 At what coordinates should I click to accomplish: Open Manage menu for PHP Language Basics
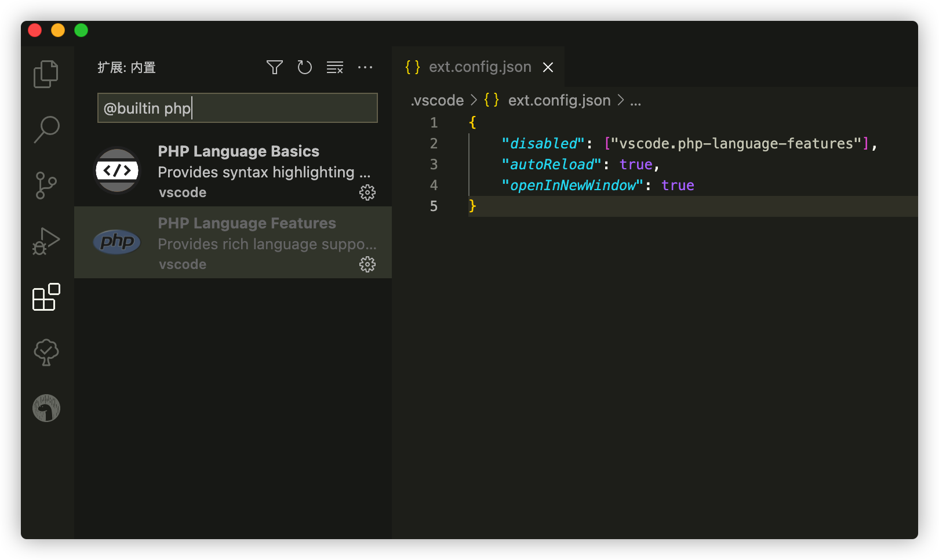(368, 192)
